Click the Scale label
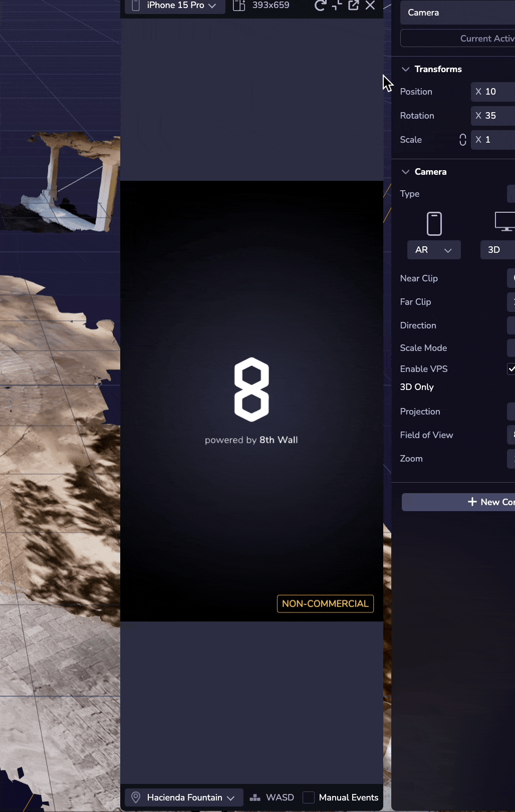This screenshot has height=812, width=515. coord(411,140)
